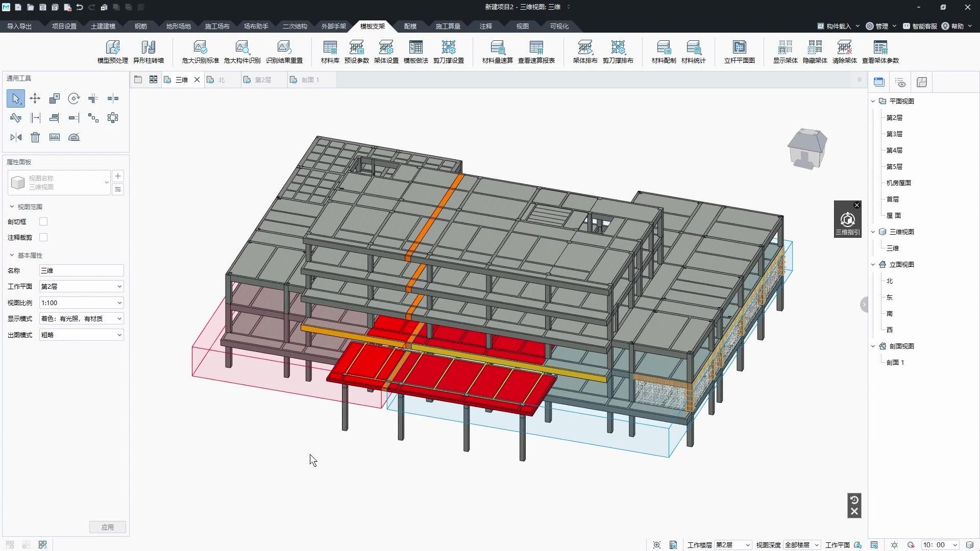Enable the 剖切框 checkbox
Screen dimensions: 980x551
(43, 221)
